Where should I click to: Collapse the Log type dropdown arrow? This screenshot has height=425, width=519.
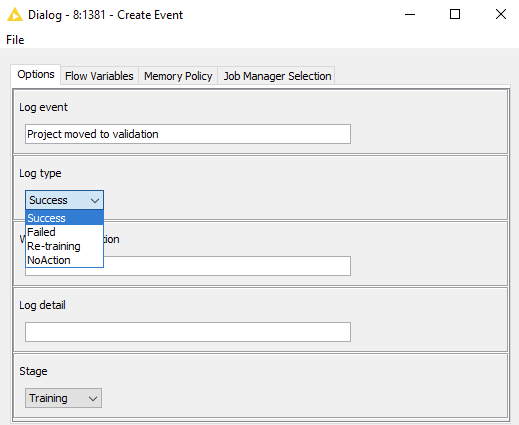(x=95, y=200)
